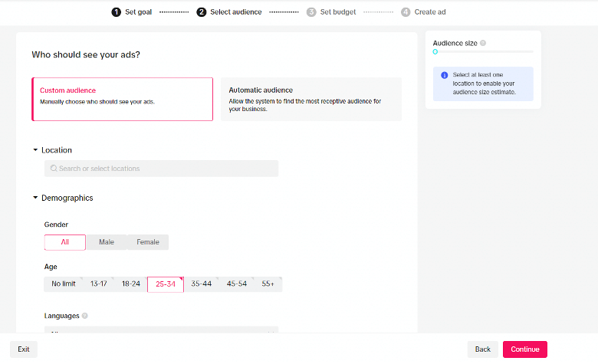The image size is (598, 364).
Task: Select Female gender option
Action: tap(148, 242)
